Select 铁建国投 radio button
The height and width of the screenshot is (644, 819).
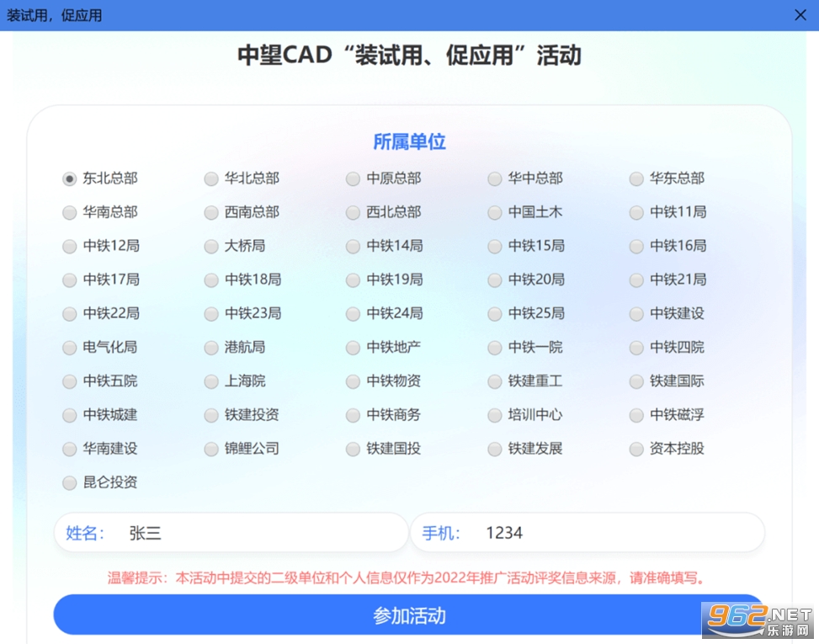(353, 450)
